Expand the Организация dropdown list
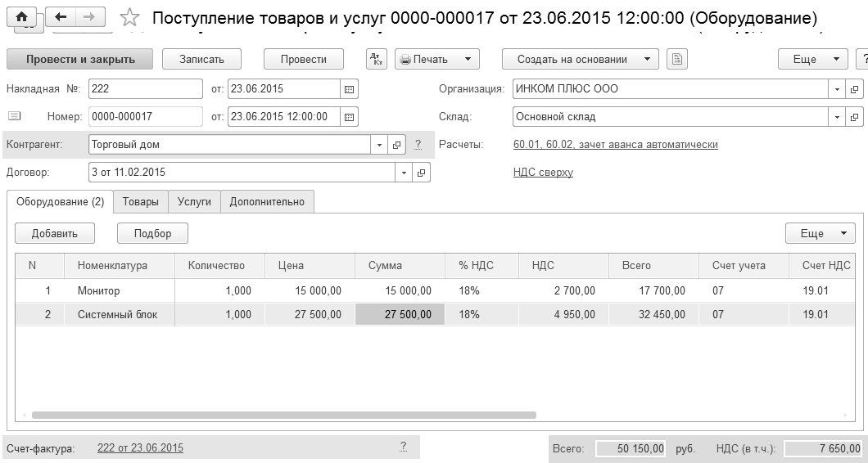Screen dimensions: 868x463 [x=837, y=89]
